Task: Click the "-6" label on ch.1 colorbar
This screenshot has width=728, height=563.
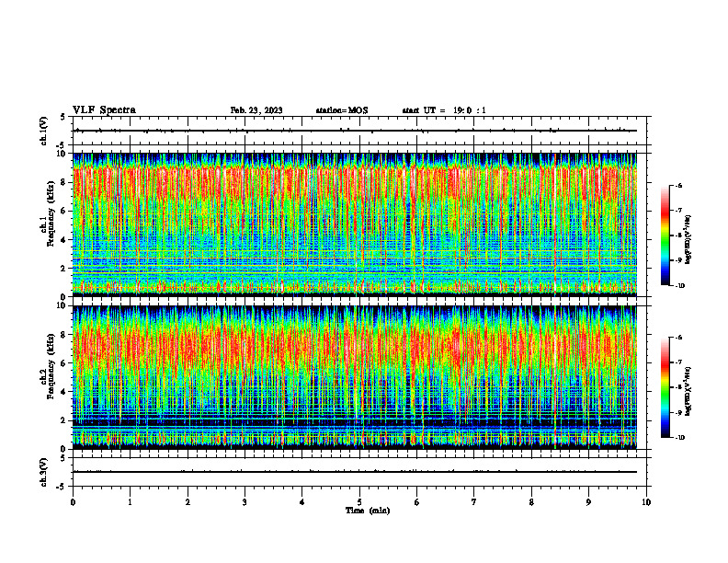Action: [x=678, y=186]
